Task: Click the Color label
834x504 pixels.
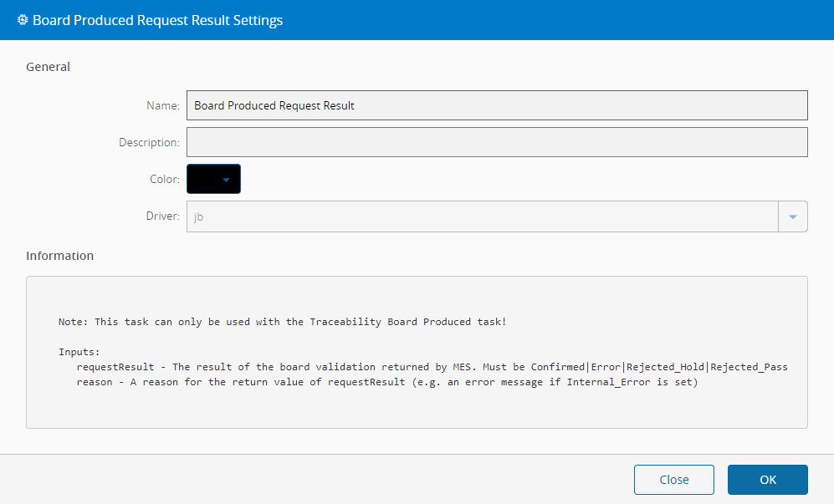Action: coord(164,179)
